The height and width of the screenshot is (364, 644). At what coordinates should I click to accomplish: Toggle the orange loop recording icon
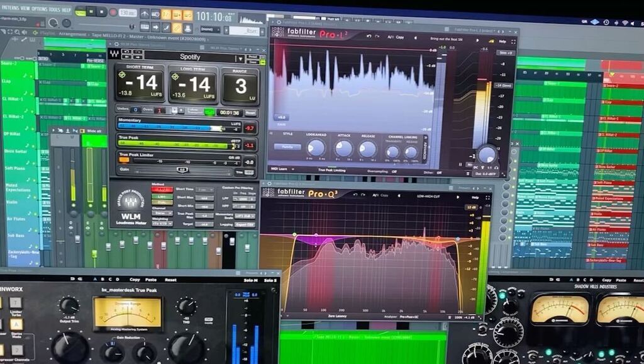click(187, 16)
